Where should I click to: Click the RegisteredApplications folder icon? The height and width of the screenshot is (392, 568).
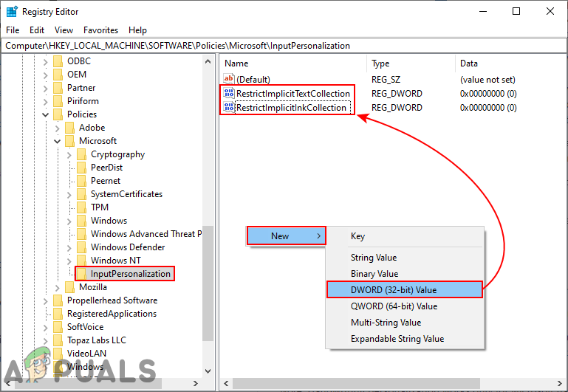click(58, 314)
